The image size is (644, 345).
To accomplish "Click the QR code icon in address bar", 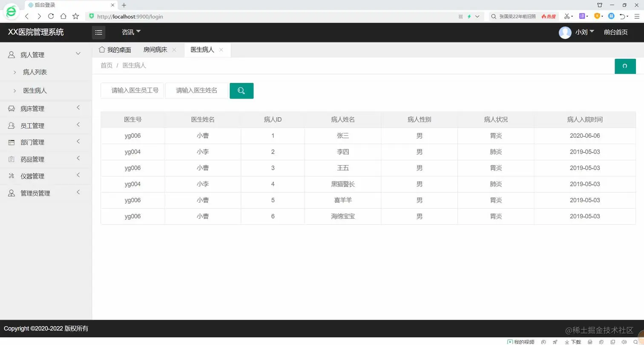I will [x=460, y=17].
